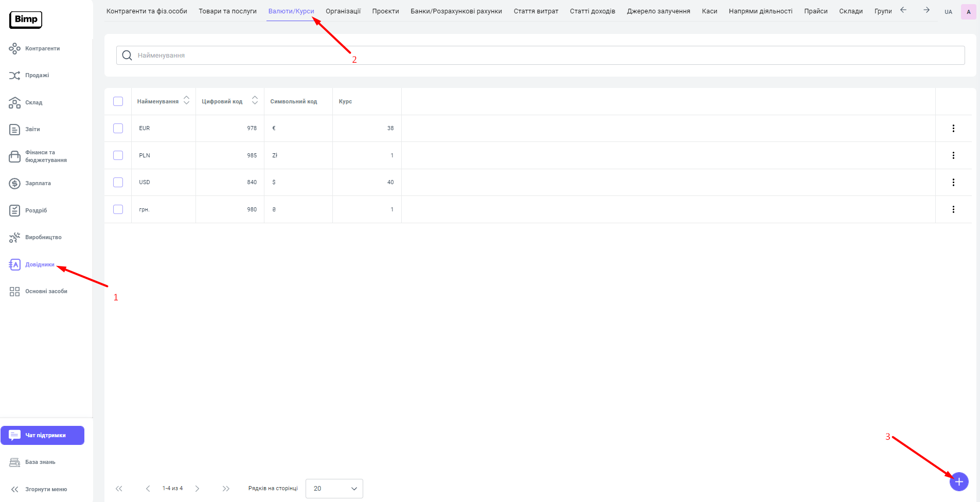Open the Склад section in sidebar
980x502 pixels.
pos(33,103)
